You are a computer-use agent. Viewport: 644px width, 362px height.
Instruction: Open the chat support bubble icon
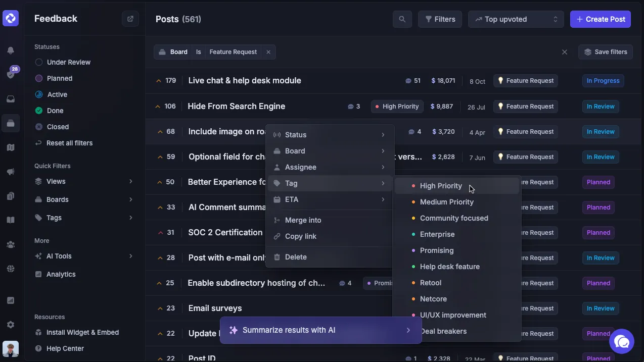[x=622, y=343]
